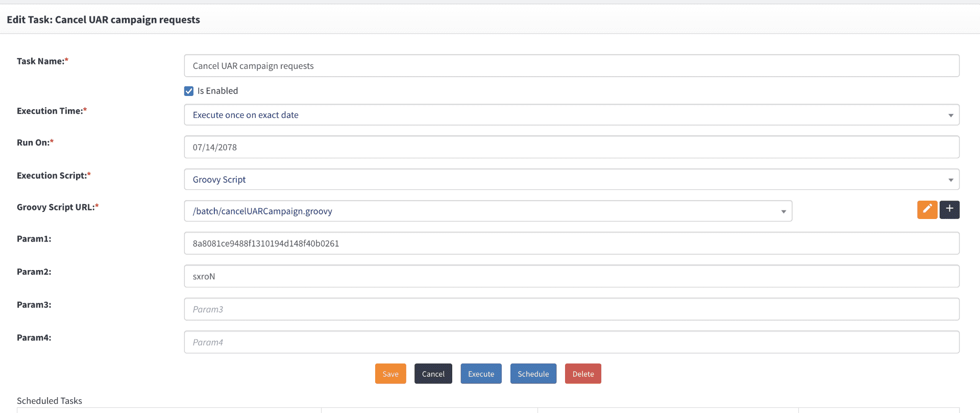Click the Edit Task page title
This screenshot has height=413, width=980.
pyautogui.click(x=103, y=20)
